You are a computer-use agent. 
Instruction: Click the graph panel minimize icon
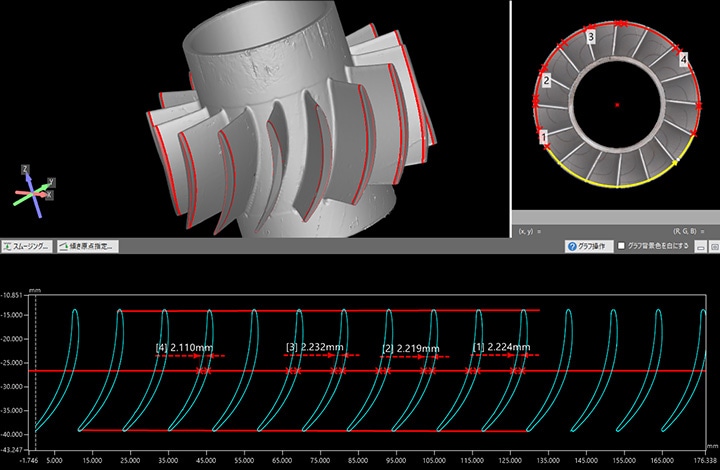pos(701,245)
